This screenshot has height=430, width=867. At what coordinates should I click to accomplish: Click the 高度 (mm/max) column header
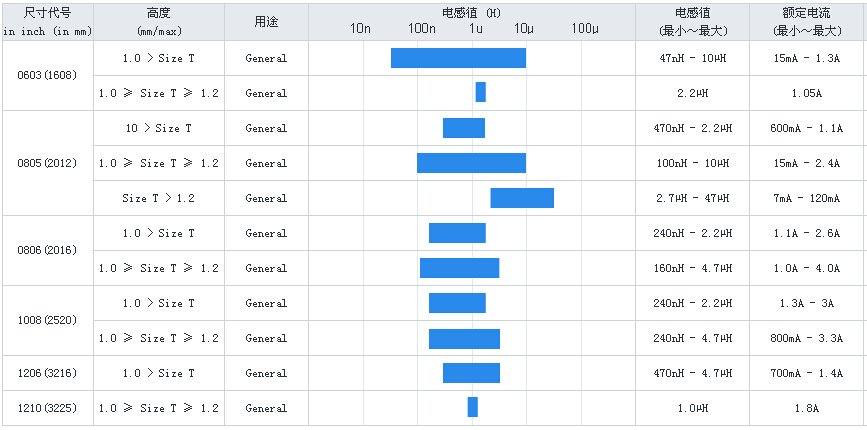point(158,21)
